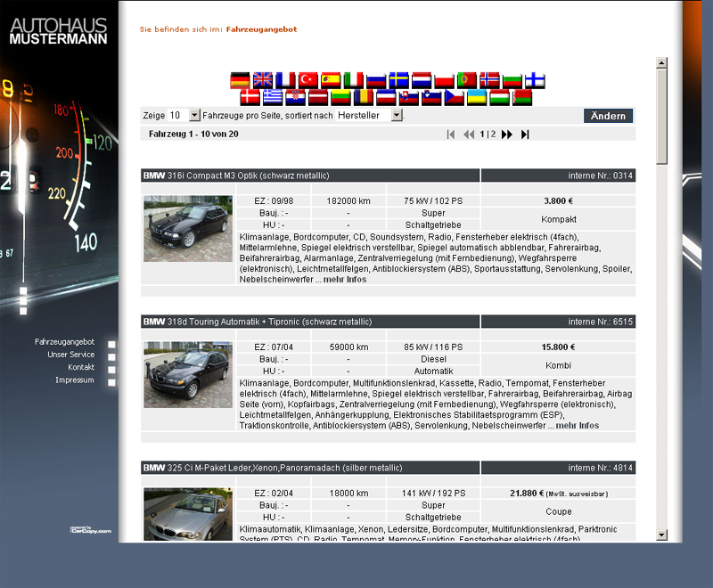The image size is (713, 588).
Task: Select the Ukrainian flag language
Action: (477, 97)
